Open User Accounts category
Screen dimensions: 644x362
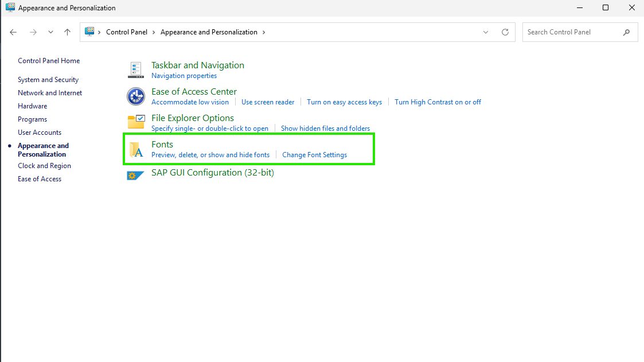tap(40, 133)
